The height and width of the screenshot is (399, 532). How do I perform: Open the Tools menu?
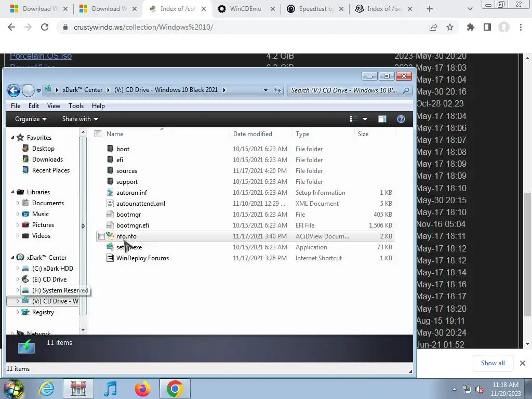point(76,106)
